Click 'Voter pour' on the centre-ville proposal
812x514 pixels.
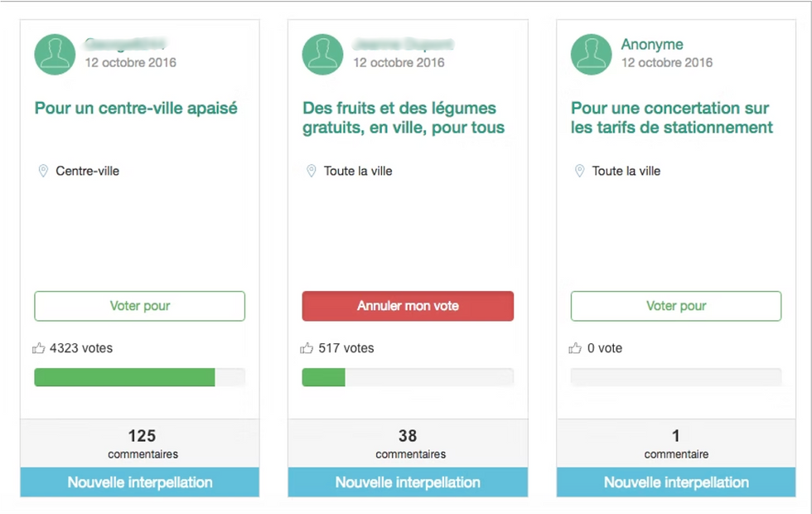tap(139, 306)
